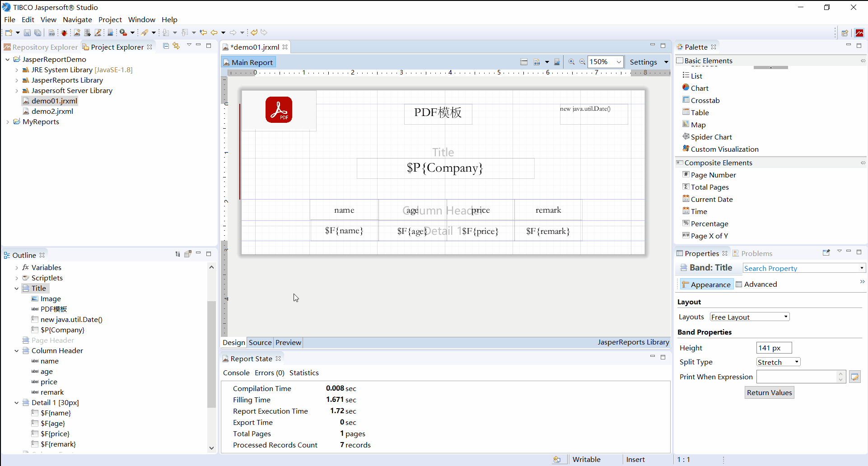Click the Zoom In magnifier in editor toolbar
Image resolution: width=868 pixels, height=466 pixels.
[x=572, y=62]
